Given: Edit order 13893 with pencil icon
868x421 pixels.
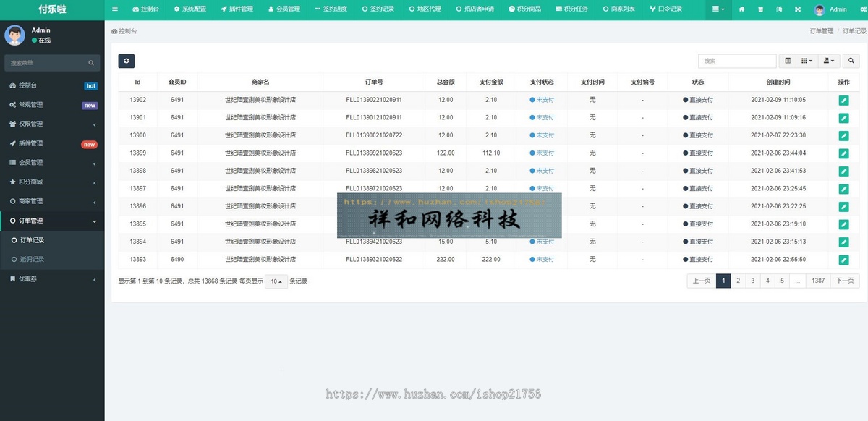Looking at the screenshot, I should tap(843, 260).
